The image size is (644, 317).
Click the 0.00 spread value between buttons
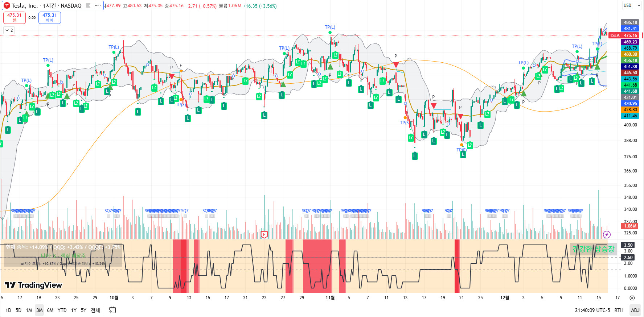32,17
